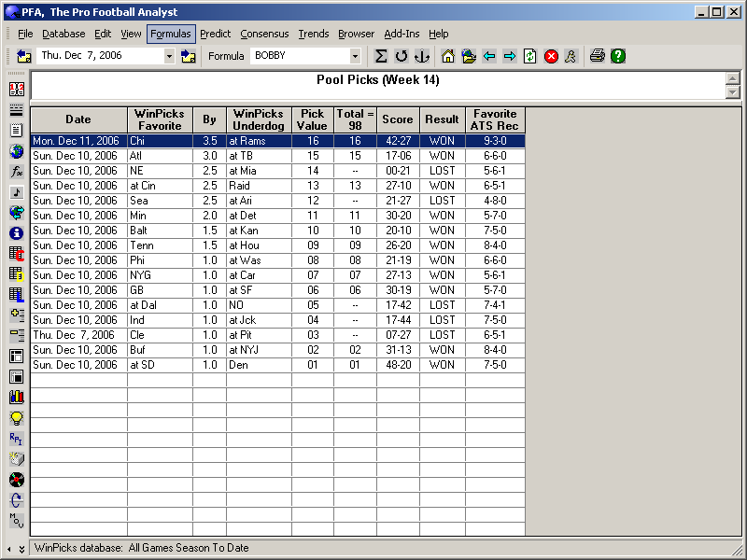Image resolution: width=747 pixels, height=560 pixels.
Task: Click the title pane scroll up arrow
Action: coord(733,77)
